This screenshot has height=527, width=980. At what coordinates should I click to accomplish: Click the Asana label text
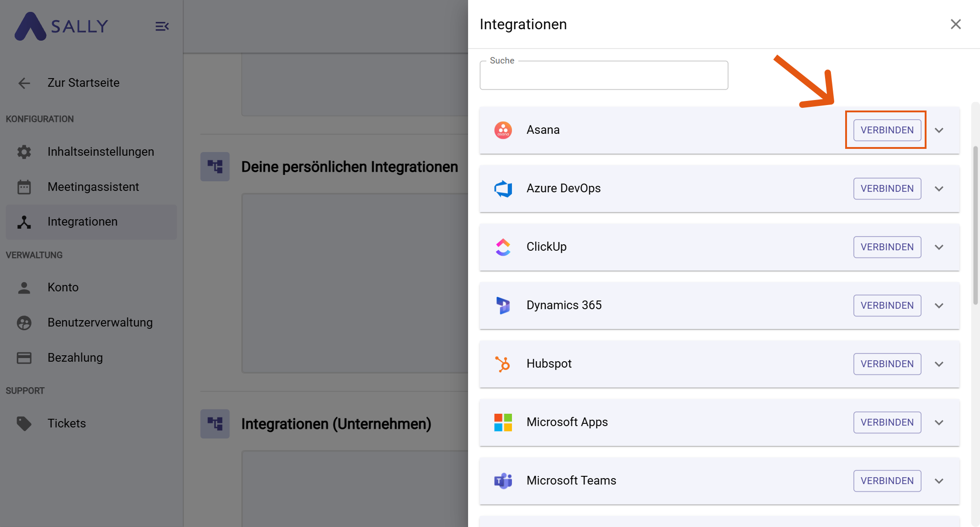543,130
